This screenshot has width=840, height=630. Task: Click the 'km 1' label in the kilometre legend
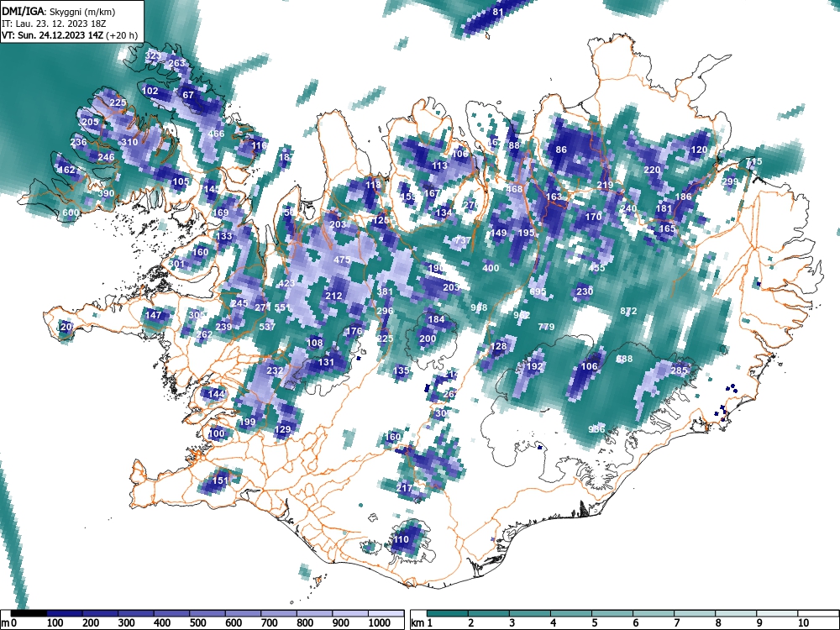[423, 623]
